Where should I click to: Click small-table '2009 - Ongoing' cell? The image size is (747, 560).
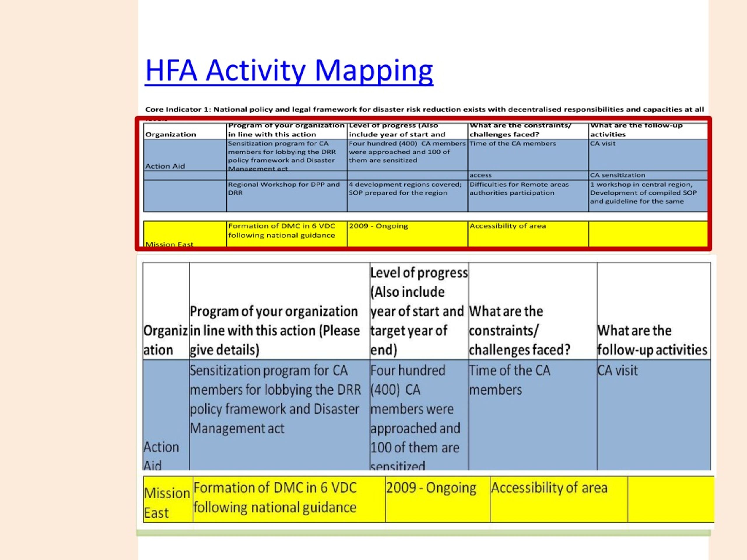tap(407, 234)
